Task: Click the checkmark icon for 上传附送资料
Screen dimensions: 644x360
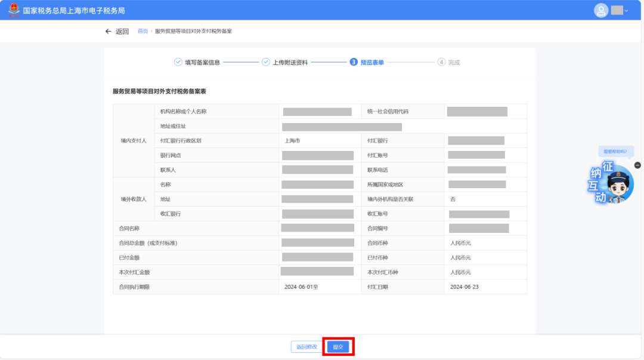Action: coord(265,61)
